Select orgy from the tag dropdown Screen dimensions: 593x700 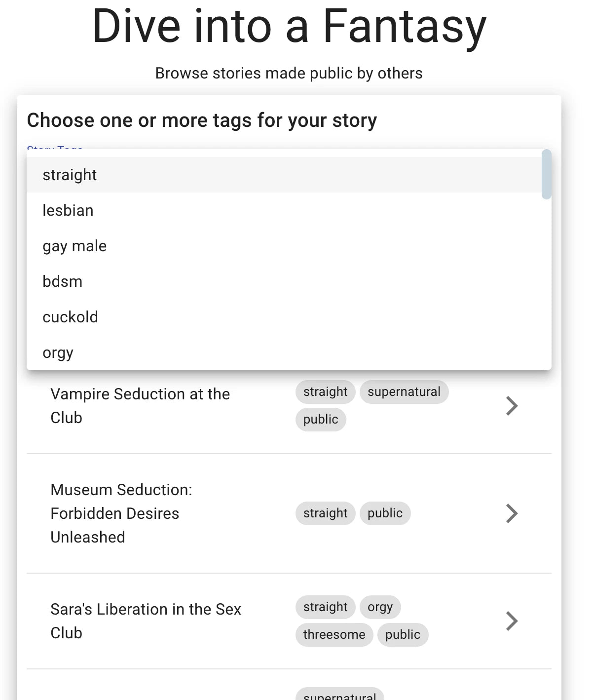[x=58, y=352]
